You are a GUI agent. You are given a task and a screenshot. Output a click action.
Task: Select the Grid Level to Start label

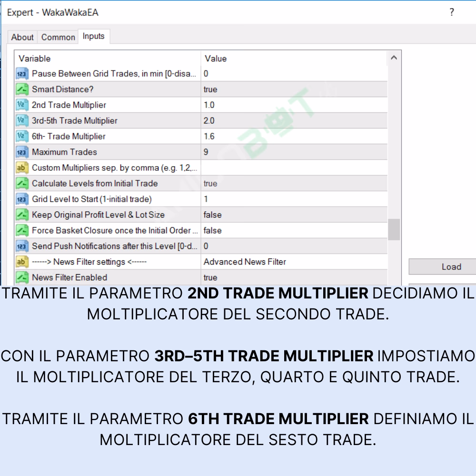point(92,199)
